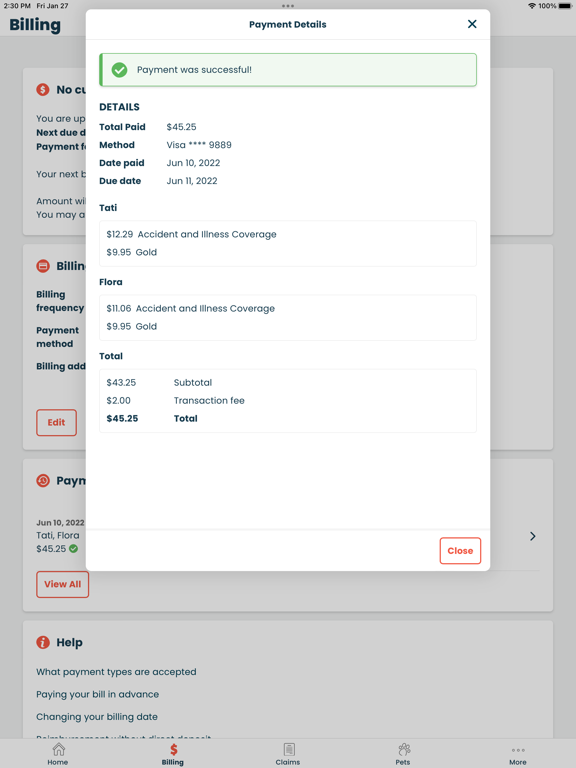Image resolution: width=576 pixels, height=768 pixels.
Task: Click 'Tati, Flora' in payment history
Action: pos(58,536)
